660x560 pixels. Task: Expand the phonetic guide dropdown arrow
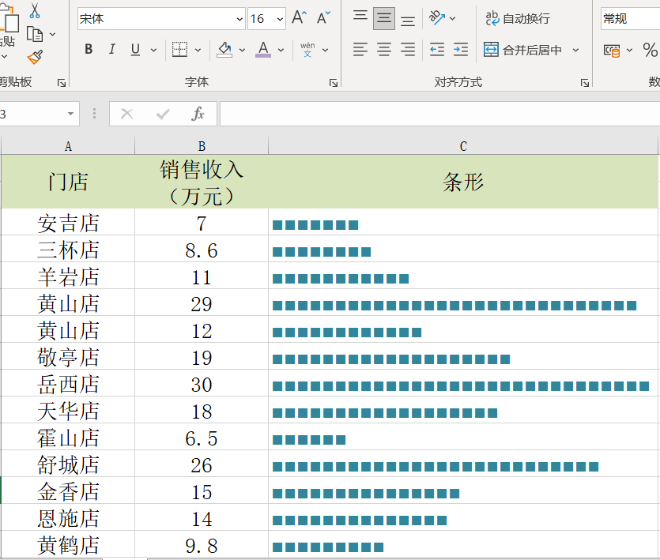(325, 50)
